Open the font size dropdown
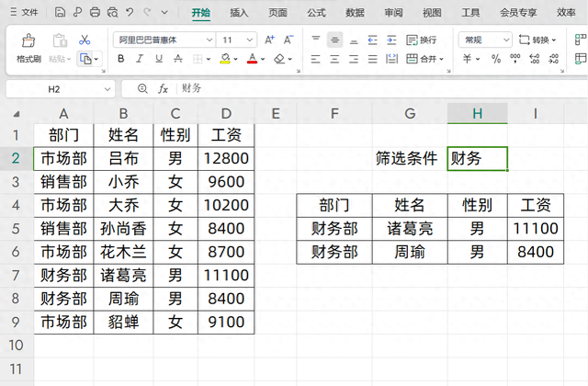 click(x=252, y=40)
